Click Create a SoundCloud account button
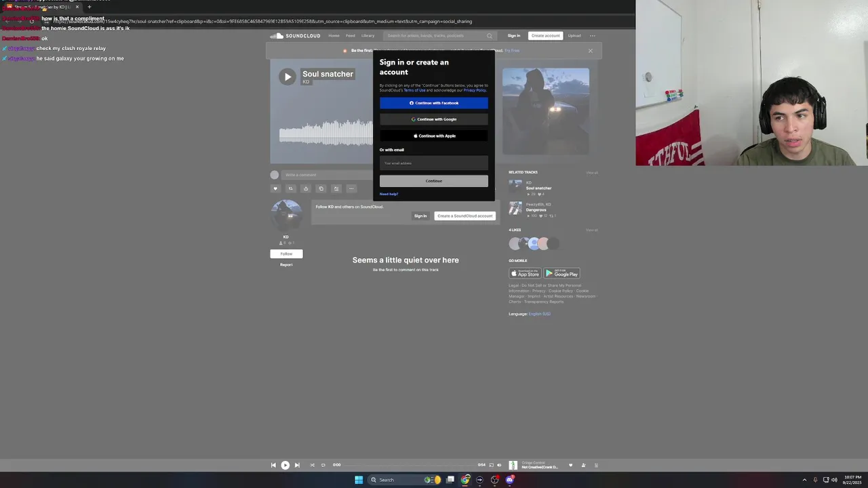868x488 pixels. pos(465,216)
